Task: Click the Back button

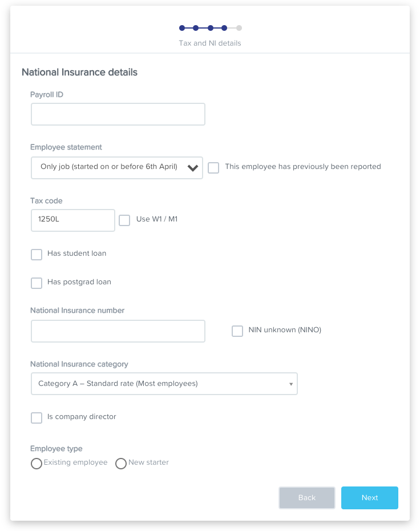Action: (x=307, y=497)
